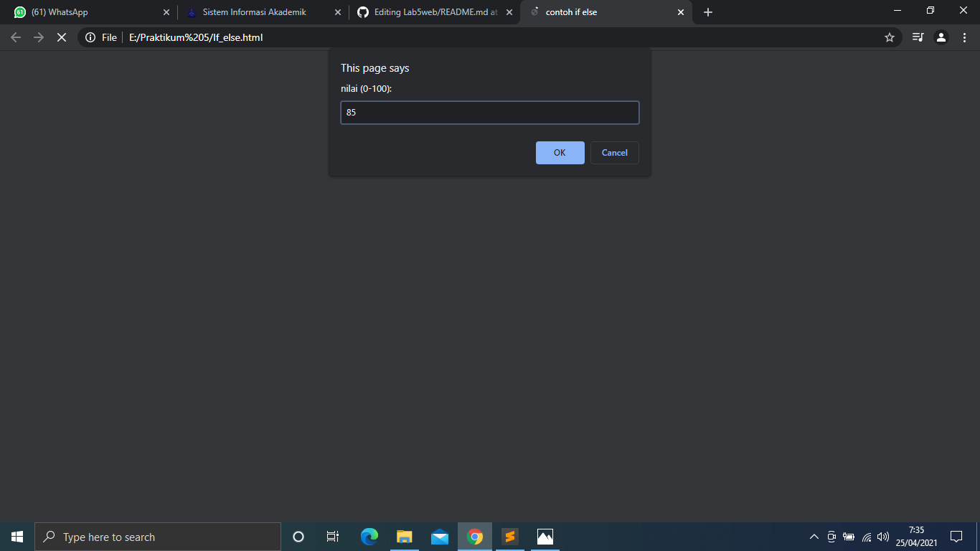Screen dimensions: 980x551
Task: Select the Chrome browser customize menu icon
Action: pos(963,37)
